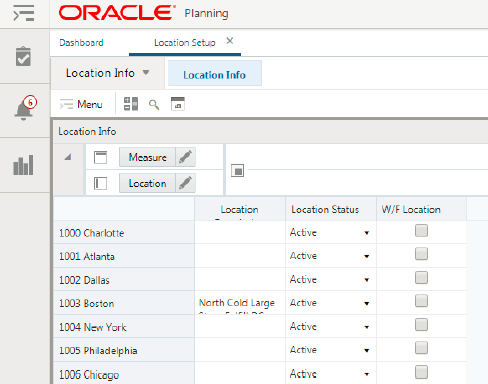Image resolution: width=488 pixels, height=384 pixels.
Task: Open the Menu toolbar button
Action: coord(81,104)
